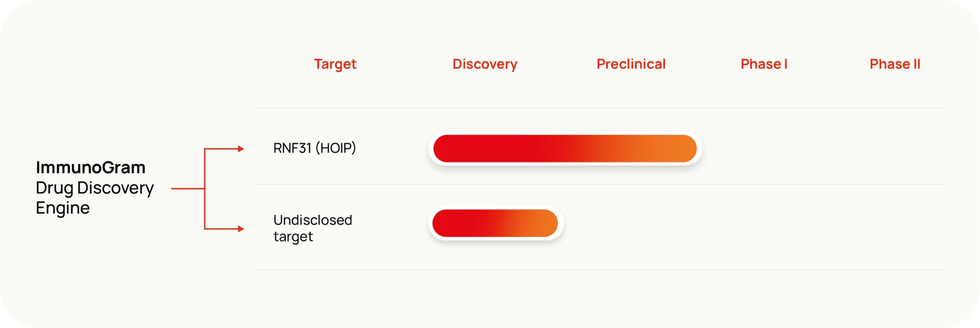This screenshot has height=328, width=980.
Task: Open the Preclinical stage header
Action: pyautogui.click(x=631, y=64)
